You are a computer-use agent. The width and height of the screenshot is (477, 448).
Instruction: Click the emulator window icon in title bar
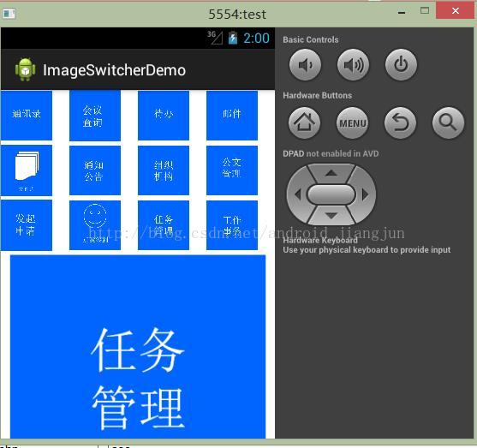point(9,14)
